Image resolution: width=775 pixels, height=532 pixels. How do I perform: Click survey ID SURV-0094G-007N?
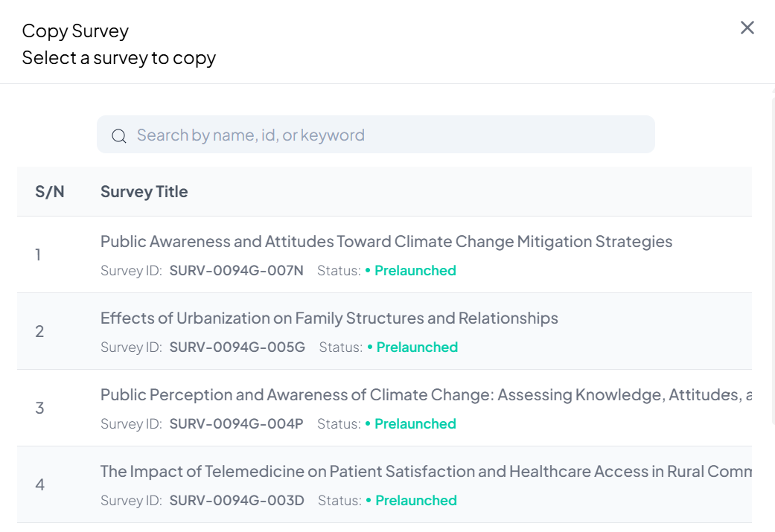pos(236,271)
